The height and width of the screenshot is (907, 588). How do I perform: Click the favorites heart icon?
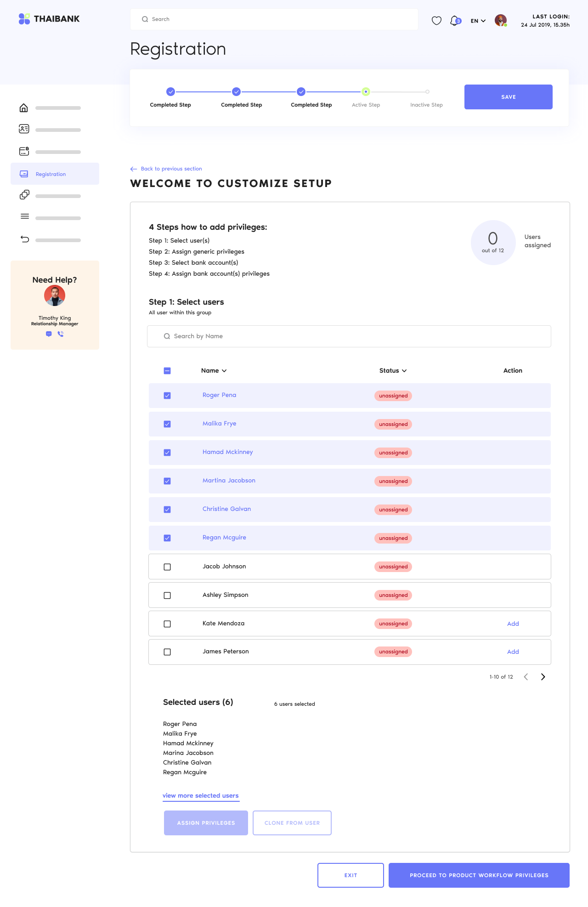click(x=437, y=21)
